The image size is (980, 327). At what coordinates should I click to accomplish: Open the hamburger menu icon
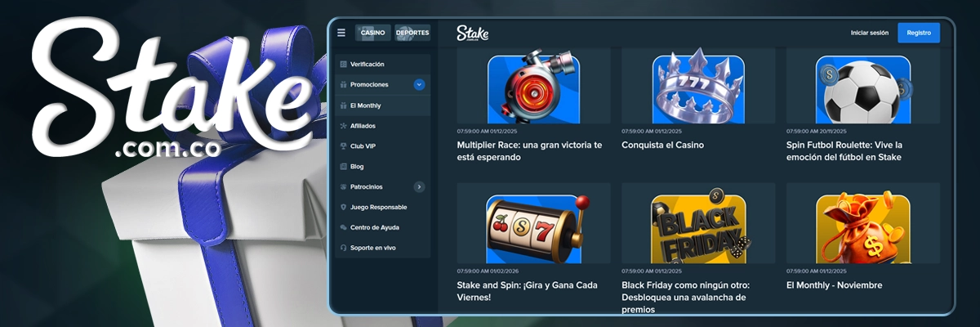(x=341, y=33)
